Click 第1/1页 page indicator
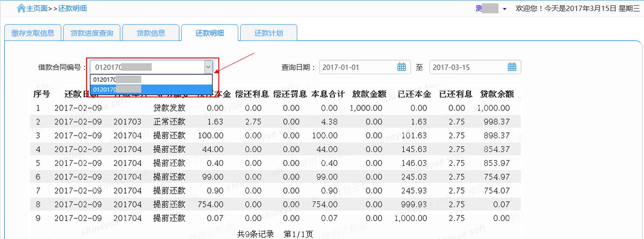644x239 pixels. click(299, 234)
